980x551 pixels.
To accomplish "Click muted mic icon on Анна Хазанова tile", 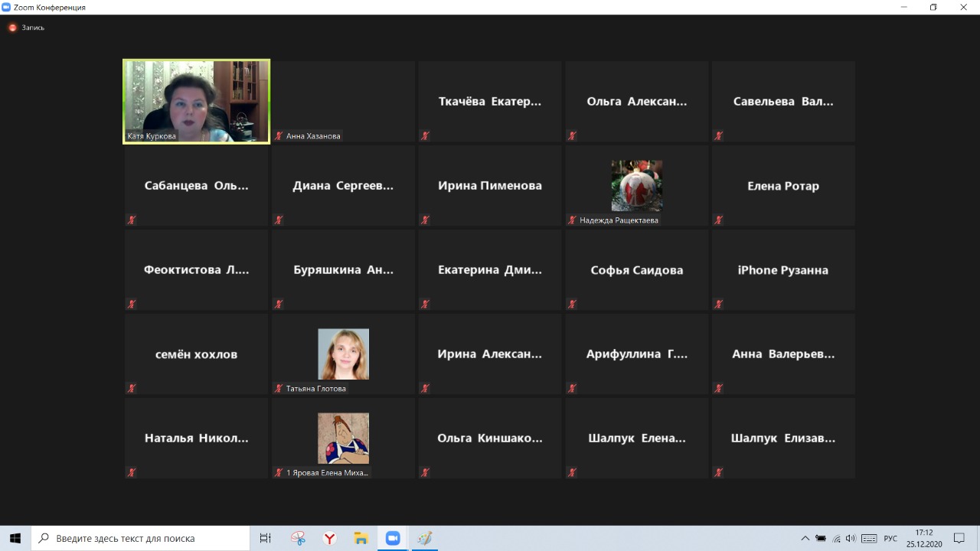I will 279,136.
